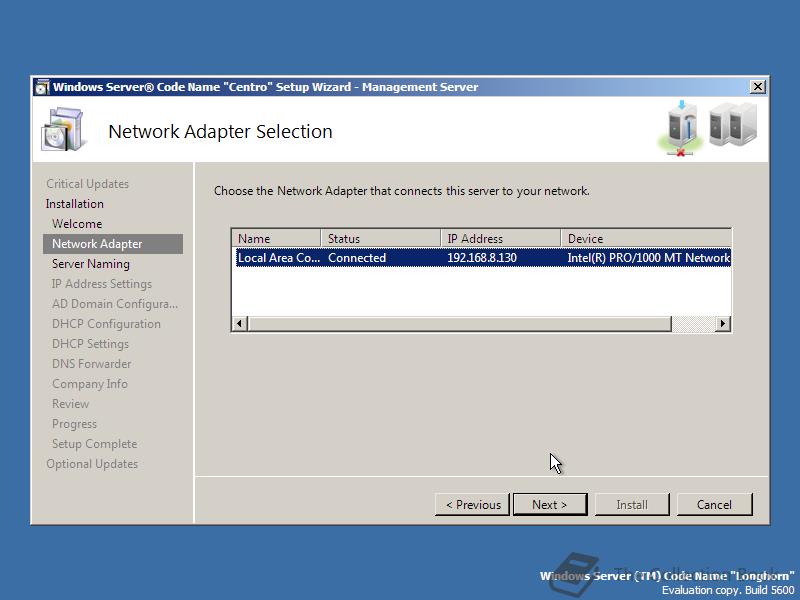Viewport: 800px width, 600px height.
Task: Select the Setup Complete step
Action: coord(94,444)
